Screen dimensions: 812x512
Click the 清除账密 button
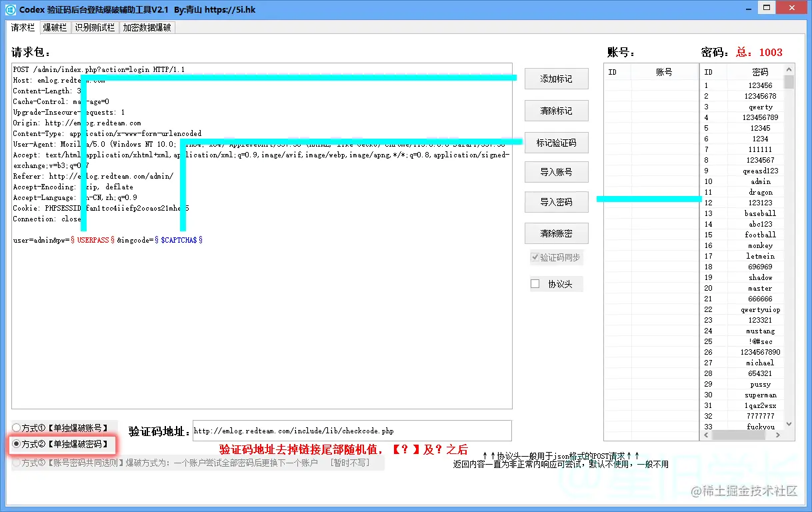click(x=556, y=233)
